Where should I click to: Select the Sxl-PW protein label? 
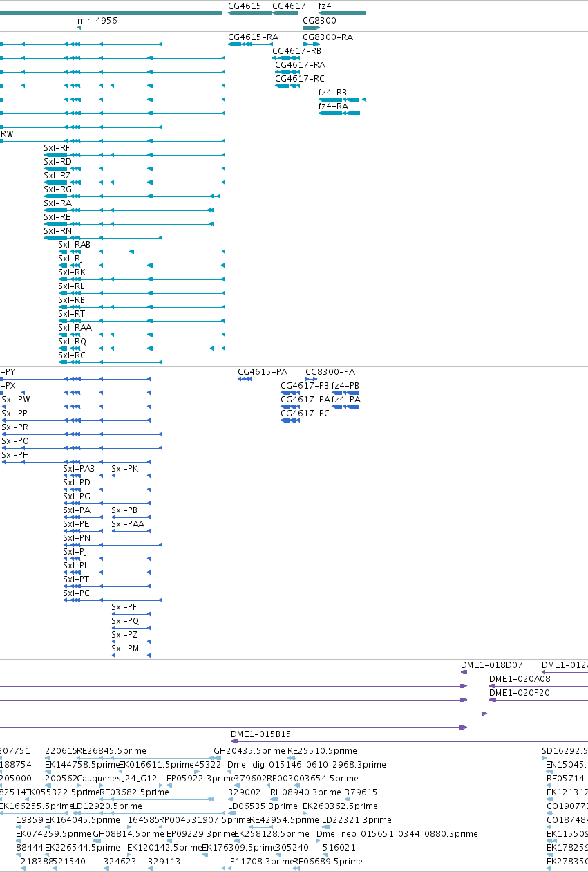16,400
